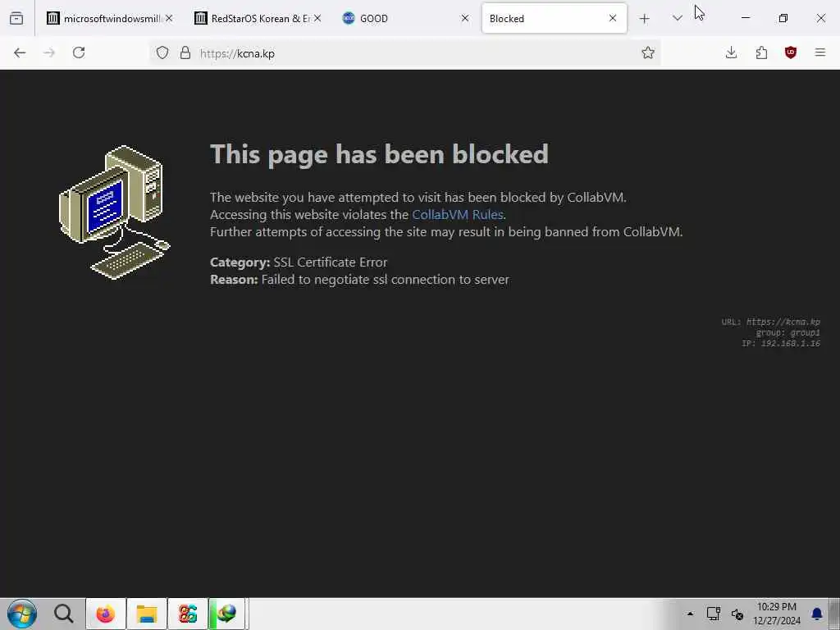The width and height of the screenshot is (840, 630).
Task: Open the downloads panel
Action: point(731,52)
